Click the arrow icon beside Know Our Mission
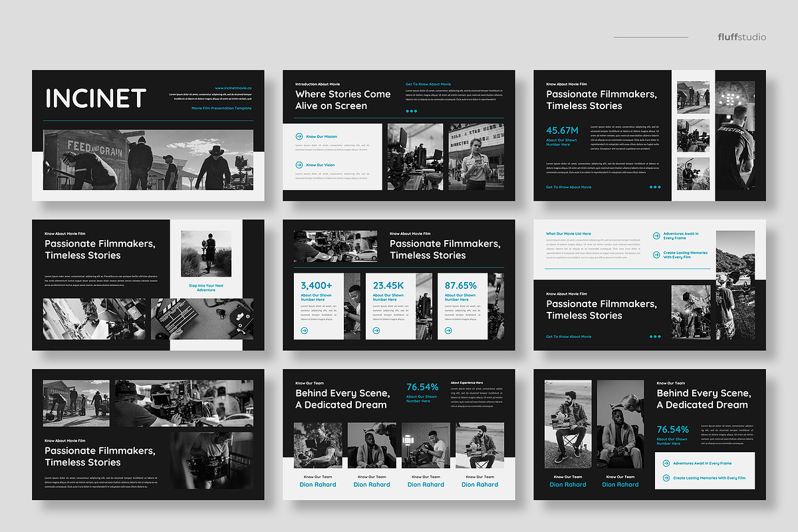The width and height of the screenshot is (798, 532). coord(299,136)
